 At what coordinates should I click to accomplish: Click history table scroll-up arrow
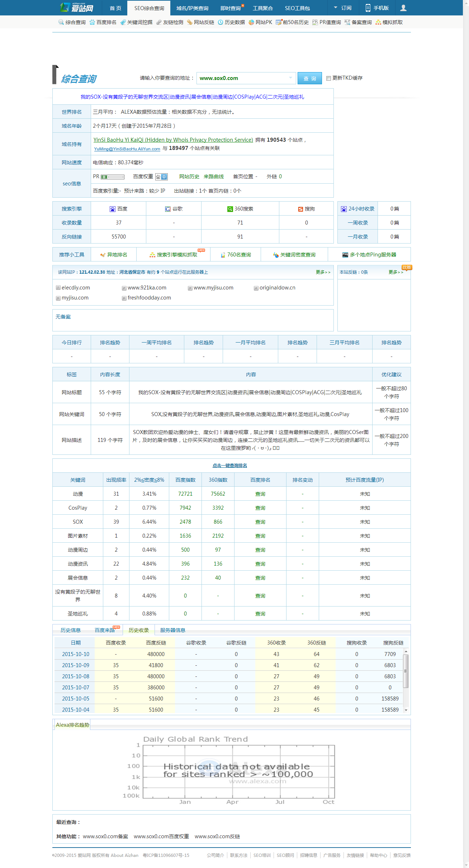pos(406,651)
